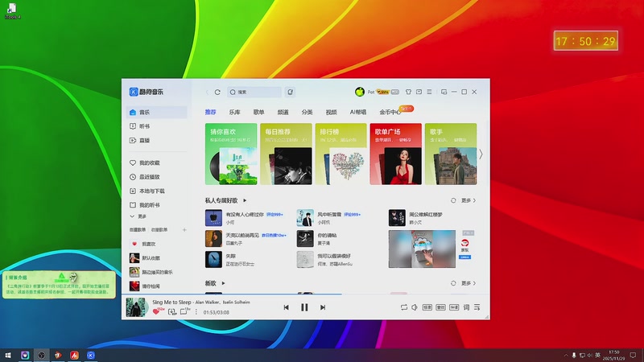Open 音乐 home in the sidebar

(156, 112)
